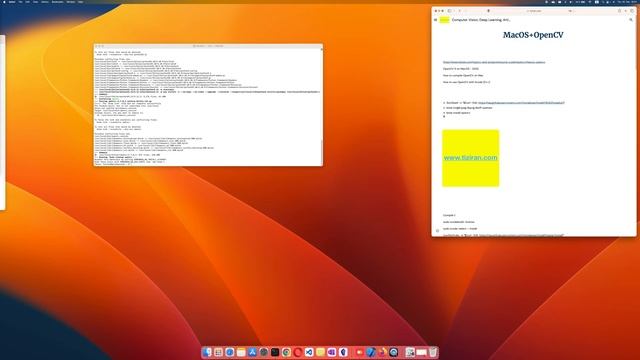Click the 'MacOS+OpenCV' page heading
This screenshot has height=360, width=640.
[x=533, y=35]
